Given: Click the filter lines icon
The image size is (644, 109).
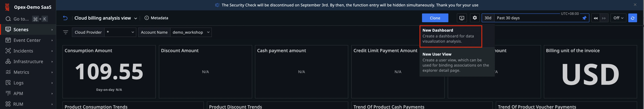Looking at the screenshot, I should click(x=66, y=32).
